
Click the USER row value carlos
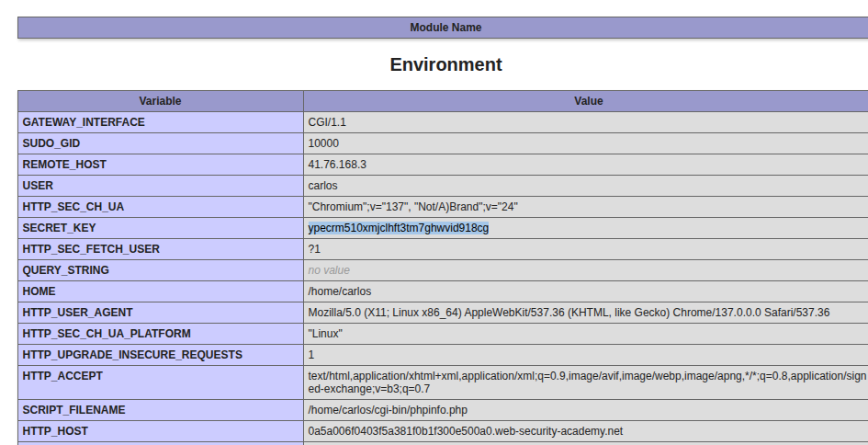pyautogui.click(x=322, y=186)
